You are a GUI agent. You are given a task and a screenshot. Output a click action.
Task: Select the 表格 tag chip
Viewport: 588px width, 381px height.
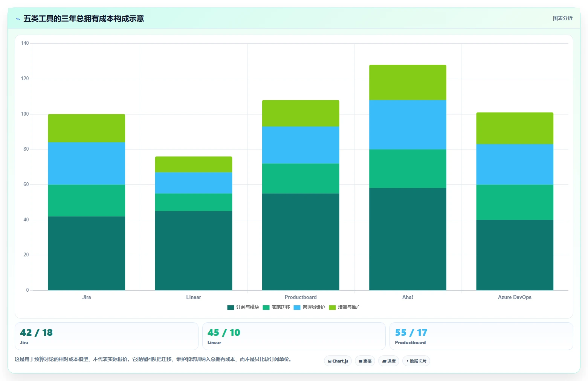365,361
